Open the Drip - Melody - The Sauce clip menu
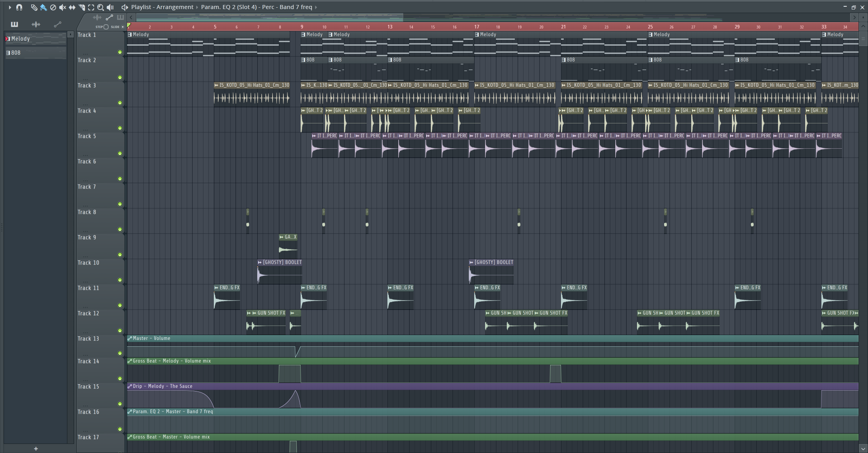Screen dimensions: 868x453 (130, 386)
